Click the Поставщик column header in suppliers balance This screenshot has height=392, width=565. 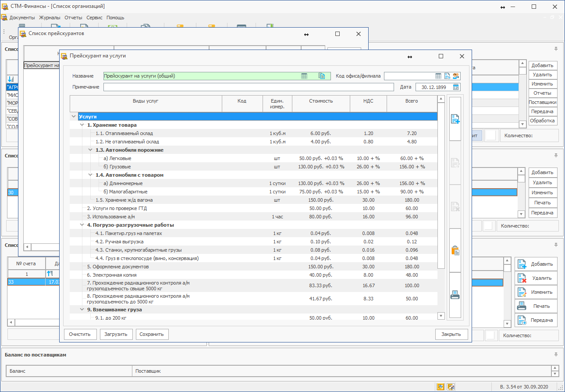(x=342, y=371)
